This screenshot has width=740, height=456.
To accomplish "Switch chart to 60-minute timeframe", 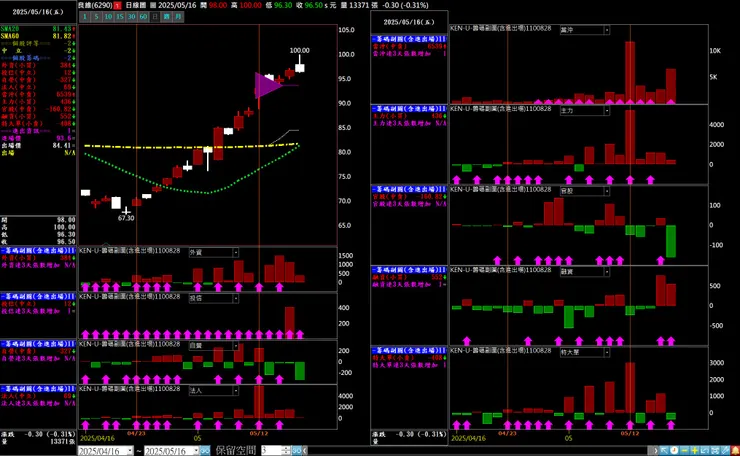I will pyautogui.click(x=143, y=17).
